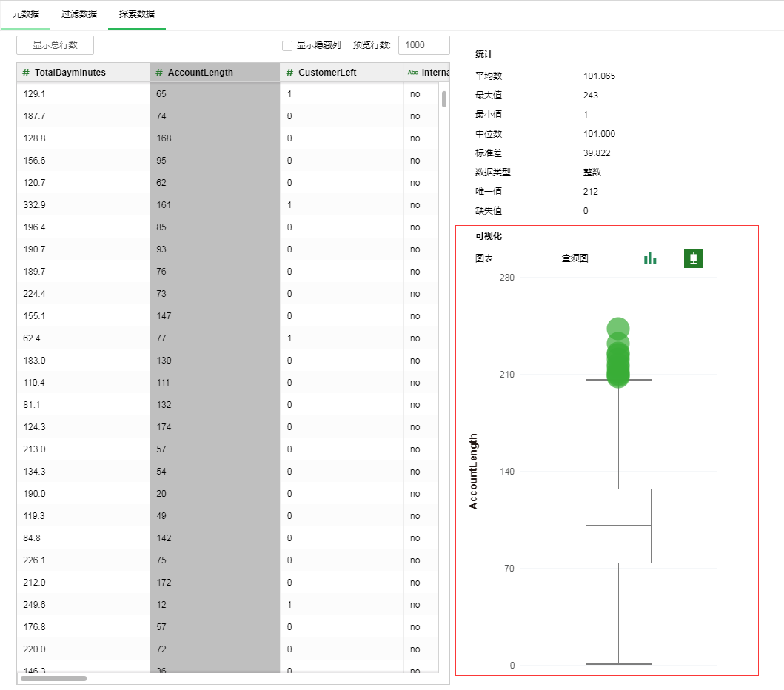
Task: Click the unique value count 212
Action: 591,192
